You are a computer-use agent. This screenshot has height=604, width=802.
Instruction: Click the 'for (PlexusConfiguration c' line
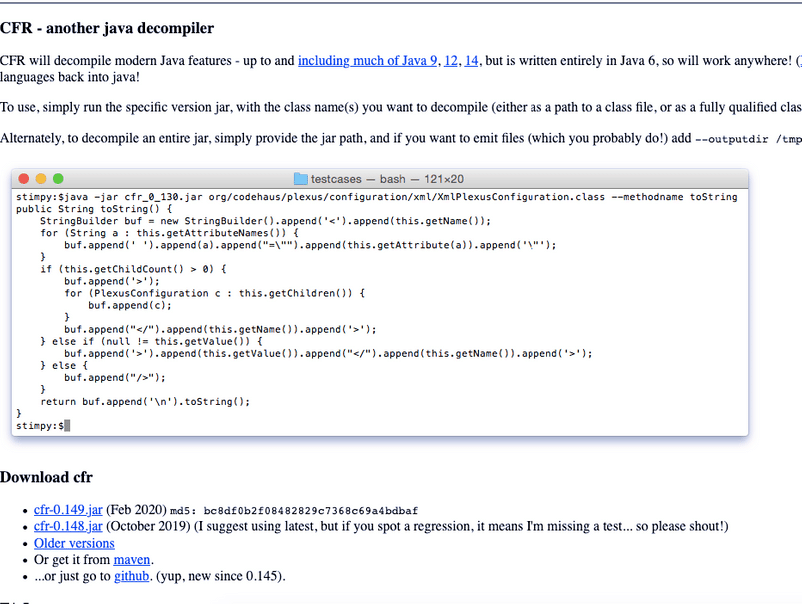[x=215, y=293]
